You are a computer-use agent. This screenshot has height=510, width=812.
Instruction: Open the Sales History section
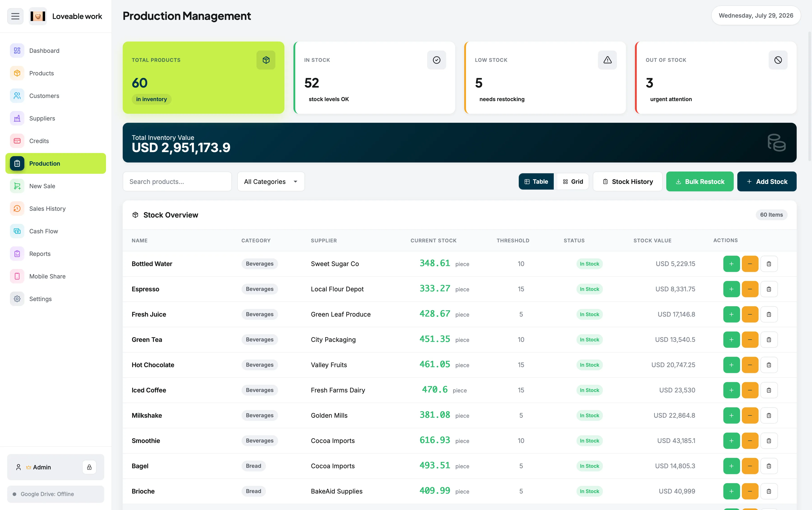(x=56, y=209)
